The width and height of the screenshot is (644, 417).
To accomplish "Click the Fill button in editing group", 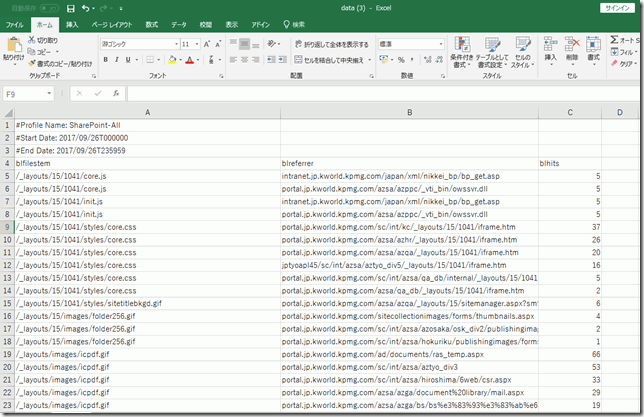I will (624, 52).
